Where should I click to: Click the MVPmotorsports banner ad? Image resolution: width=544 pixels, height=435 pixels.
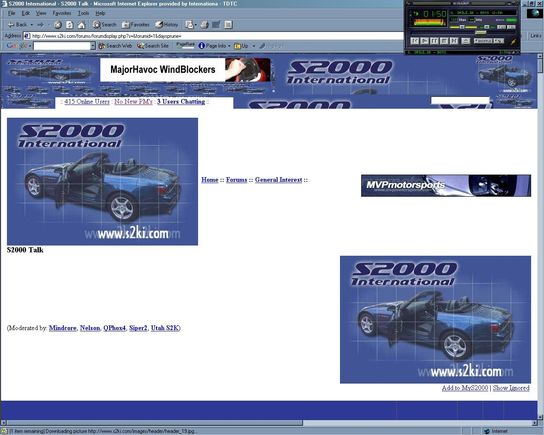pyautogui.click(x=446, y=186)
